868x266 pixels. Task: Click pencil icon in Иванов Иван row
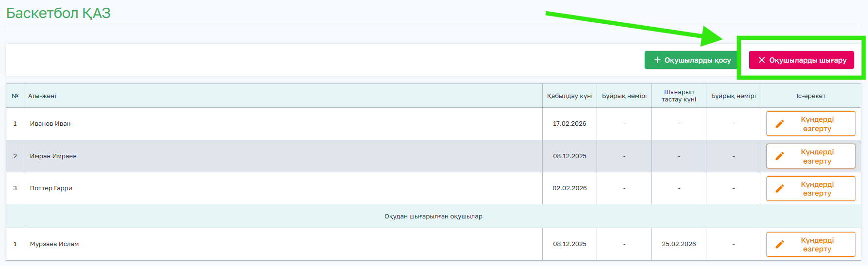click(780, 124)
